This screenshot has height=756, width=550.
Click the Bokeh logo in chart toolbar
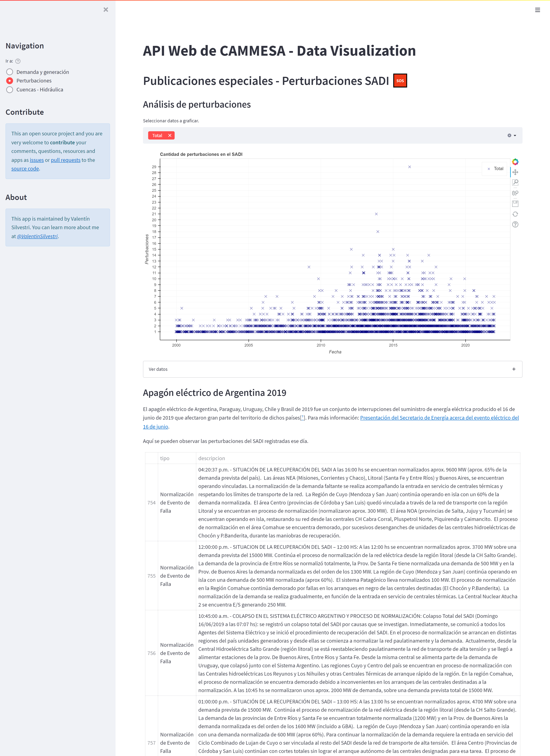pyautogui.click(x=515, y=162)
